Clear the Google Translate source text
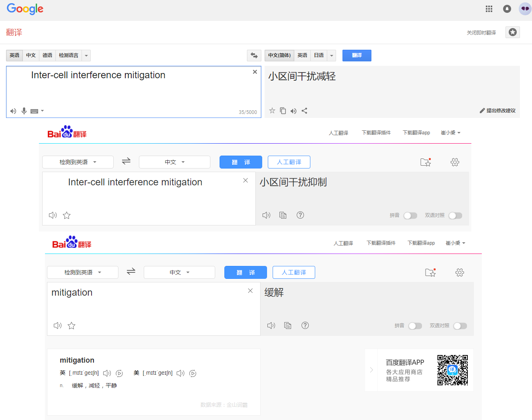The width and height of the screenshot is (532, 420). point(255,72)
